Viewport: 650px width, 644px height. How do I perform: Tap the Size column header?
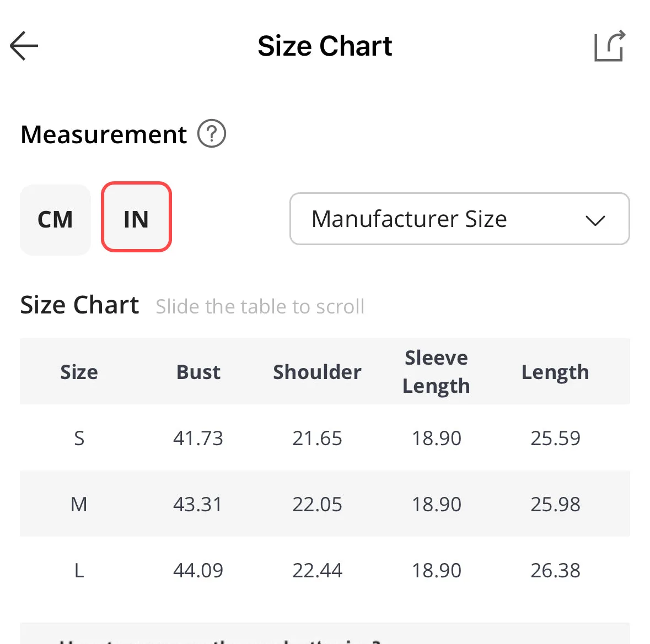pyautogui.click(x=79, y=372)
